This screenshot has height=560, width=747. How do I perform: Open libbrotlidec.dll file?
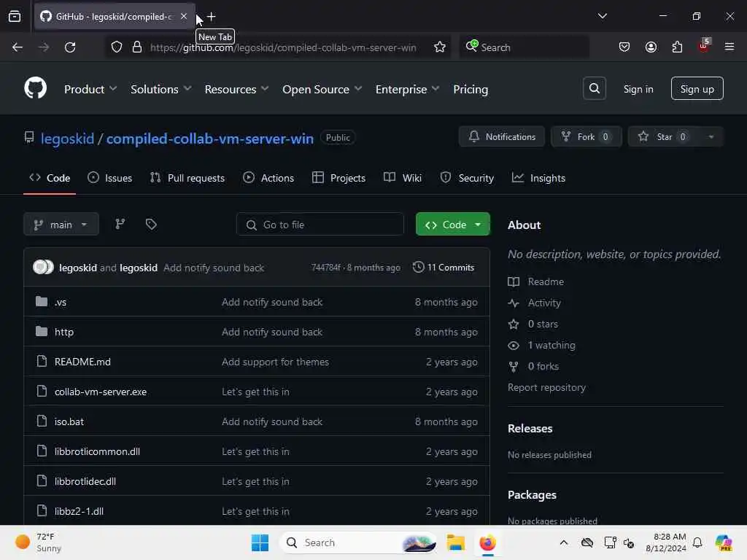tap(85, 481)
